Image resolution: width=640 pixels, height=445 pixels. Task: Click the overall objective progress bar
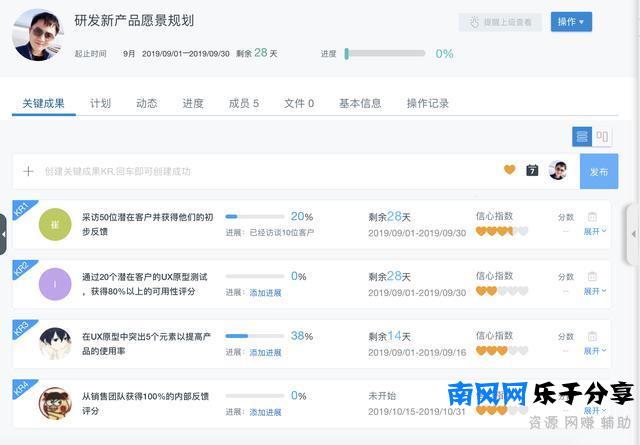pos(385,53)
